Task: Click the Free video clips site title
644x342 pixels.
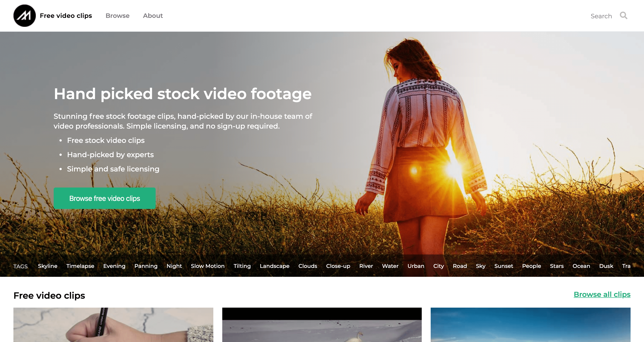Action: (x=66, y=16)
